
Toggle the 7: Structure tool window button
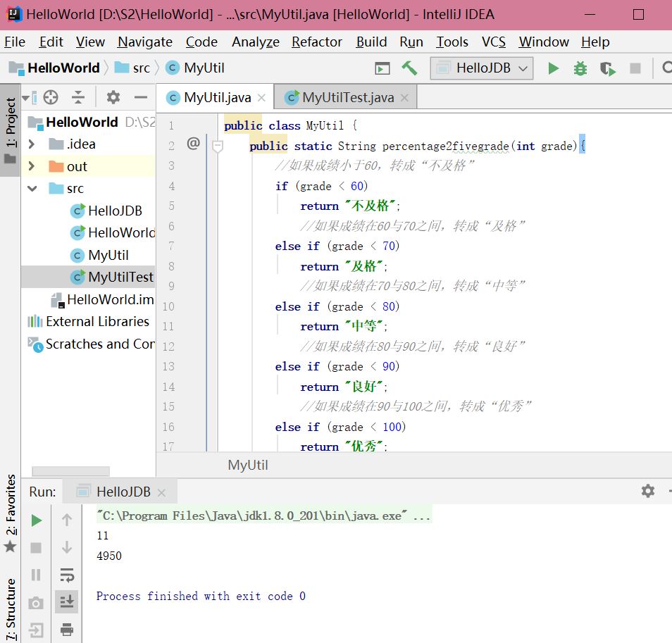(x=11, y=609)
